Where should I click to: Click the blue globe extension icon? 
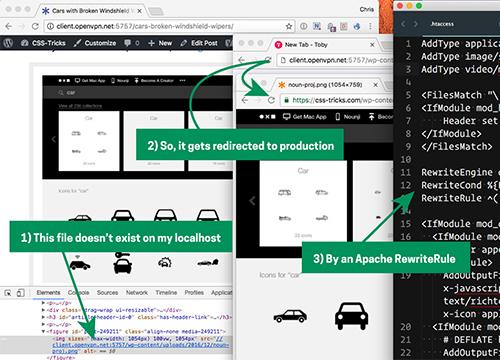pyautogui.click(x=357, y=26)
